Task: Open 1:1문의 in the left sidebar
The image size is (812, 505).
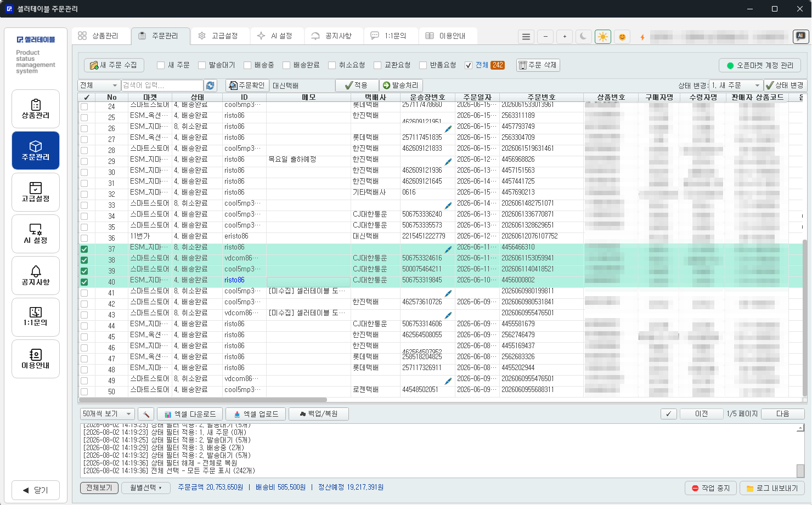Action: [x=36, y=317]
